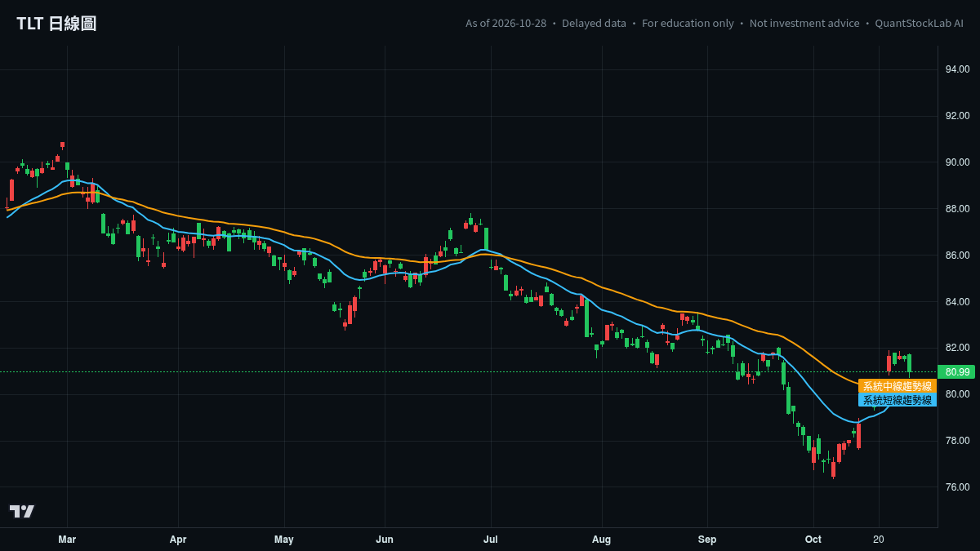This screenshot has height=551, width=980.
Task: Click the 86.00 price axis label
Action: point(957,256)
